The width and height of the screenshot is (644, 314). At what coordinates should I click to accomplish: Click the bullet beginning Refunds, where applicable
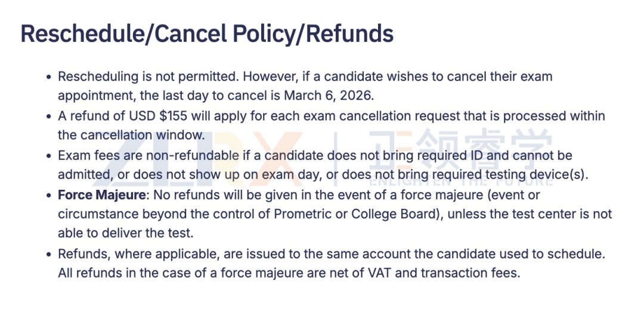tap(332, 263)
